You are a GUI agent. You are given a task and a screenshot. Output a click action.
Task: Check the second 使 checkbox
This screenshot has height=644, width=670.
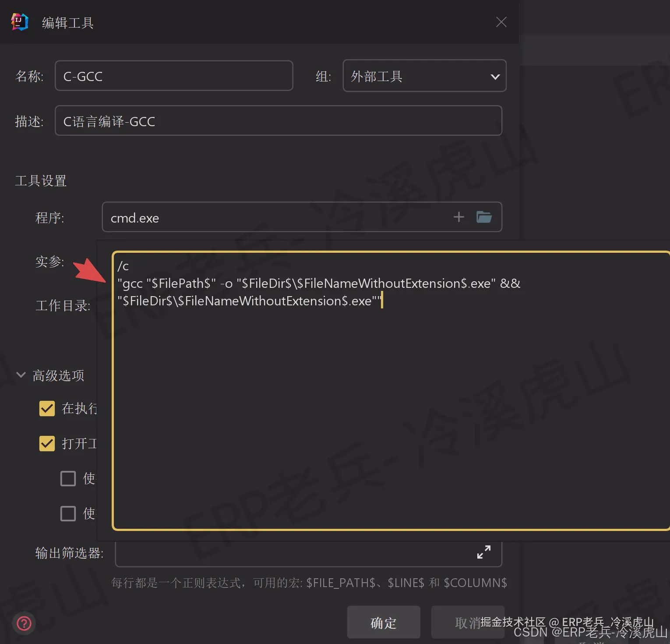click(x=68, y=513)
